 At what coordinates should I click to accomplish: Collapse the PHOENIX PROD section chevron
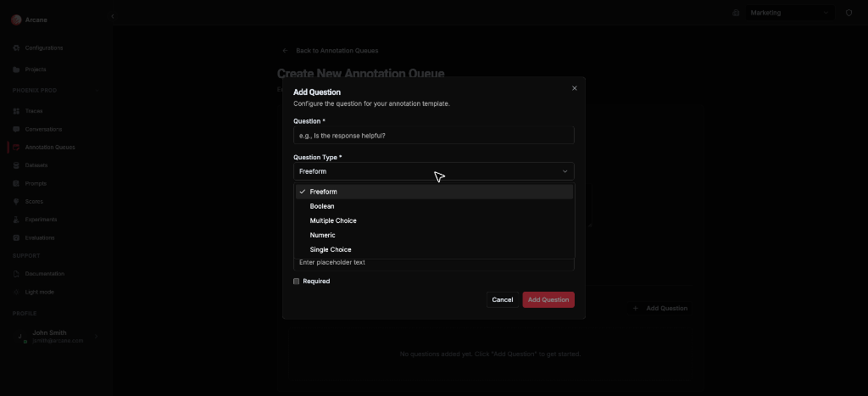coord(97,90)
